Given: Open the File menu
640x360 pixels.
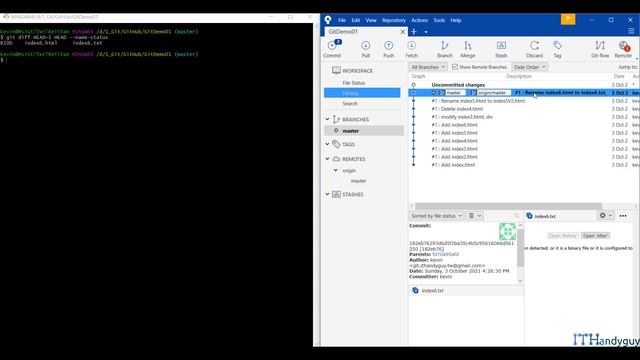Looking at the screenshot, I should click(342, 20).
